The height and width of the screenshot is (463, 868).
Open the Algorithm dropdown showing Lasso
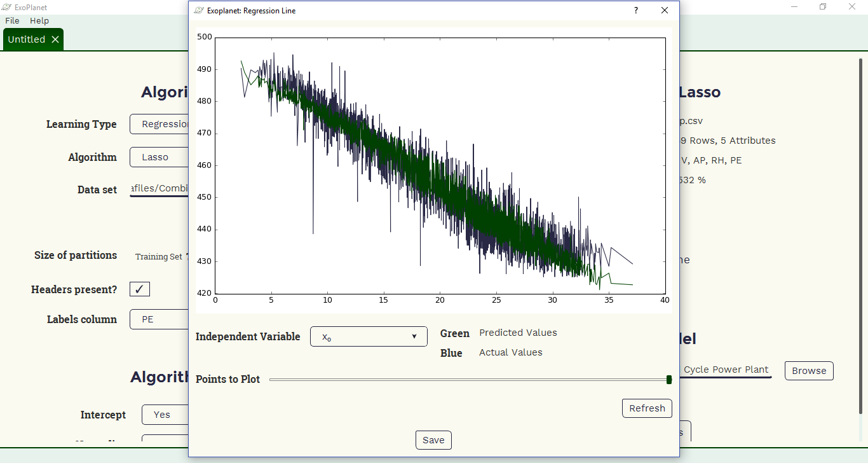[159, 157]
